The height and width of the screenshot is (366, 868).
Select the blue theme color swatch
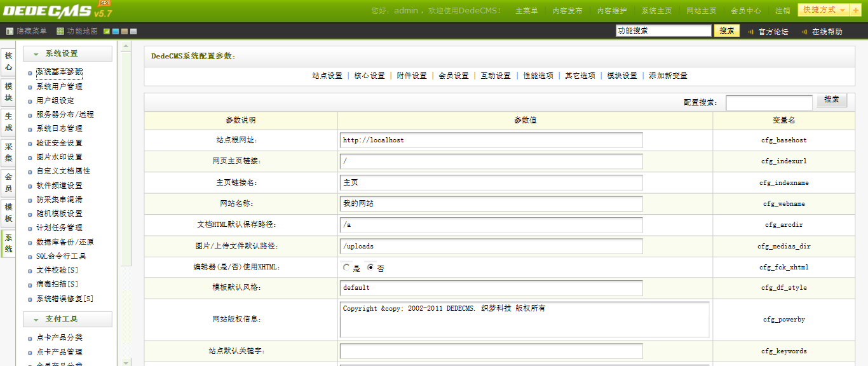pos(114,30)
